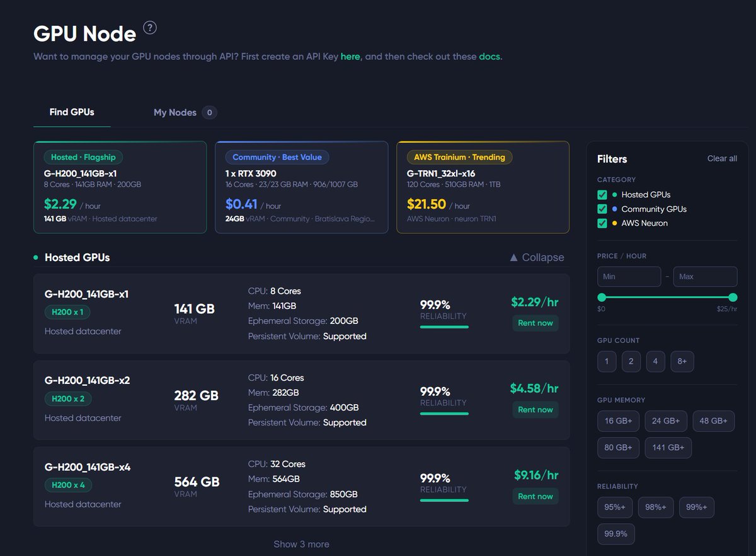Click the H200 x 1 badge
756x556 pixels.
67,312
